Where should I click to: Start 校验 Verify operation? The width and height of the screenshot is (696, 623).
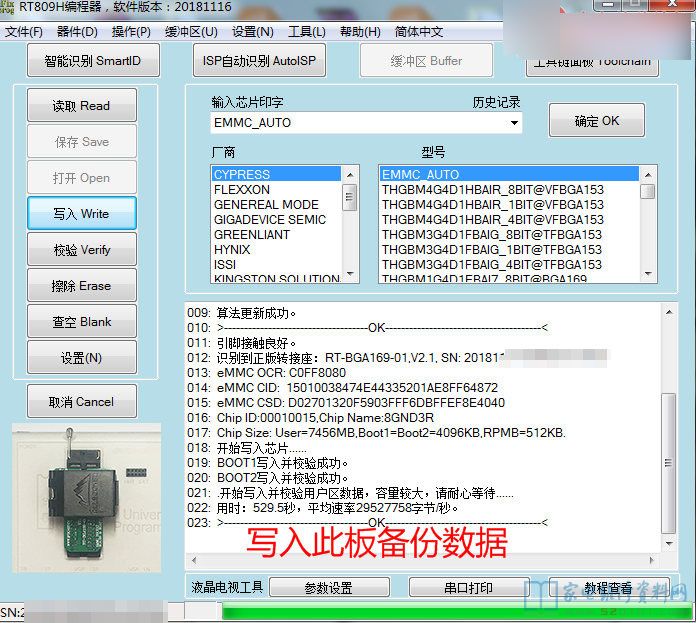pos(81,250)
